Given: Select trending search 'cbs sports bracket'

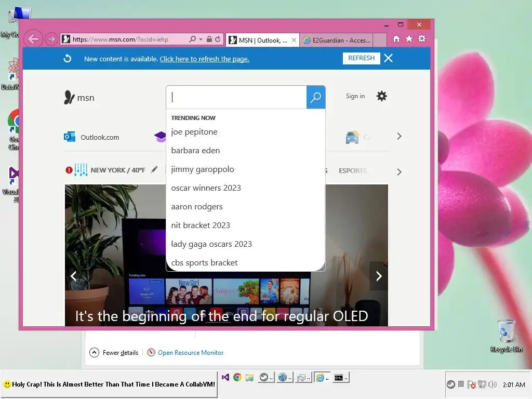Looking at the screenshot, I should 204,262.
